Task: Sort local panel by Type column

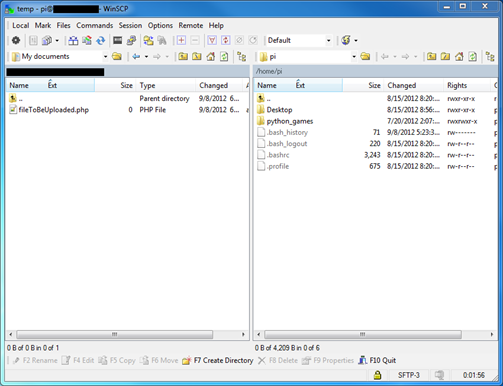Action: coord(166,85)
